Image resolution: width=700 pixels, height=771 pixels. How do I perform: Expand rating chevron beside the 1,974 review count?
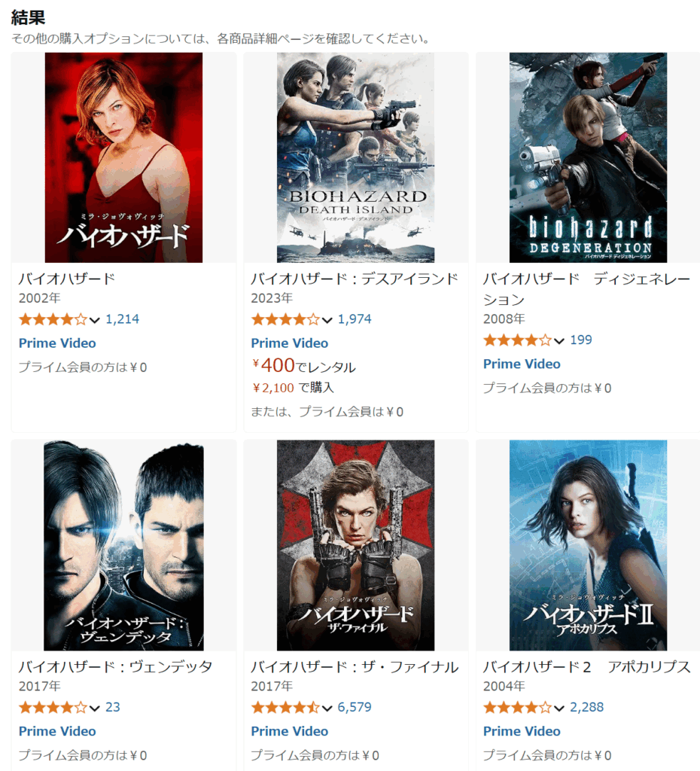(x=327, y=320)
